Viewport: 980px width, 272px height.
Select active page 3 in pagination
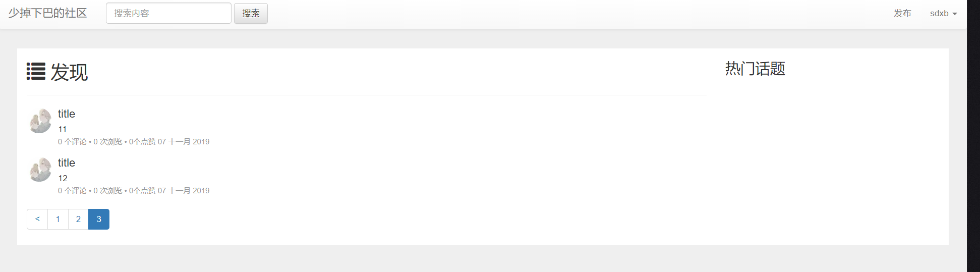click(x=99, y=219)
